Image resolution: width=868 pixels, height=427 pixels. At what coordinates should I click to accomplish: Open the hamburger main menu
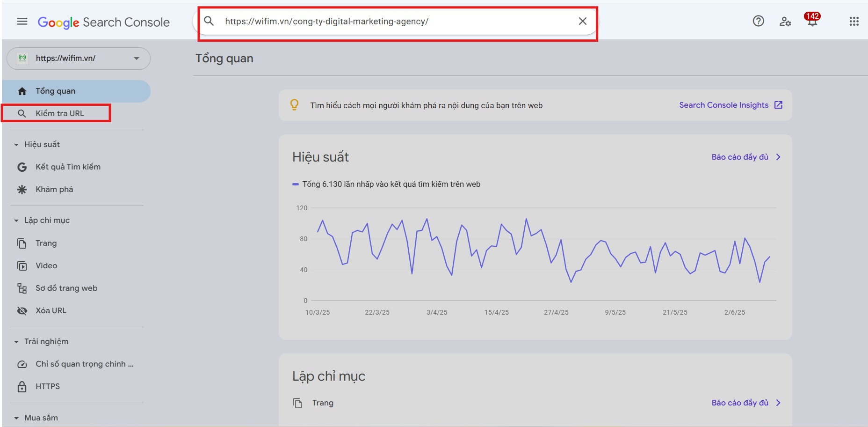22,22
